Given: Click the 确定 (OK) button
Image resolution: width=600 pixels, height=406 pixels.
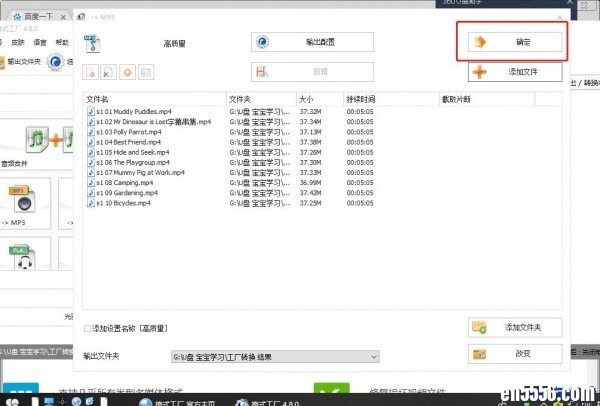Looking at the screenshot, I should pyautogui.click(x=514, y=42).
